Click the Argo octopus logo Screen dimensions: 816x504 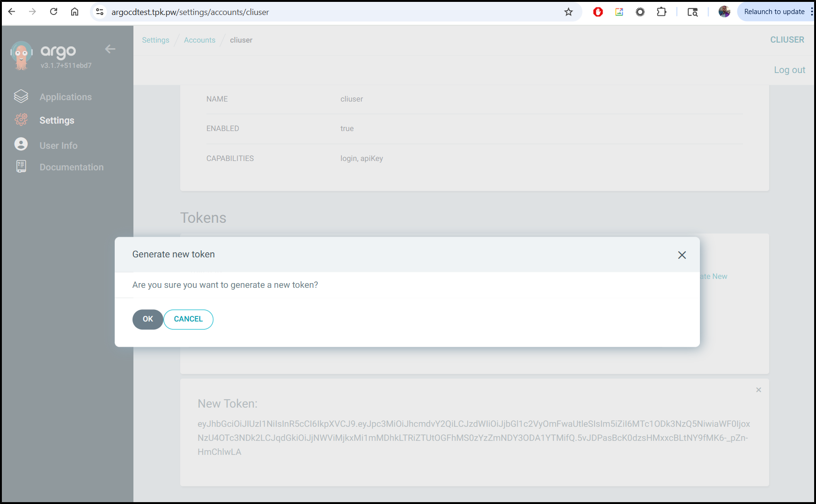click(x=22, y=55)
